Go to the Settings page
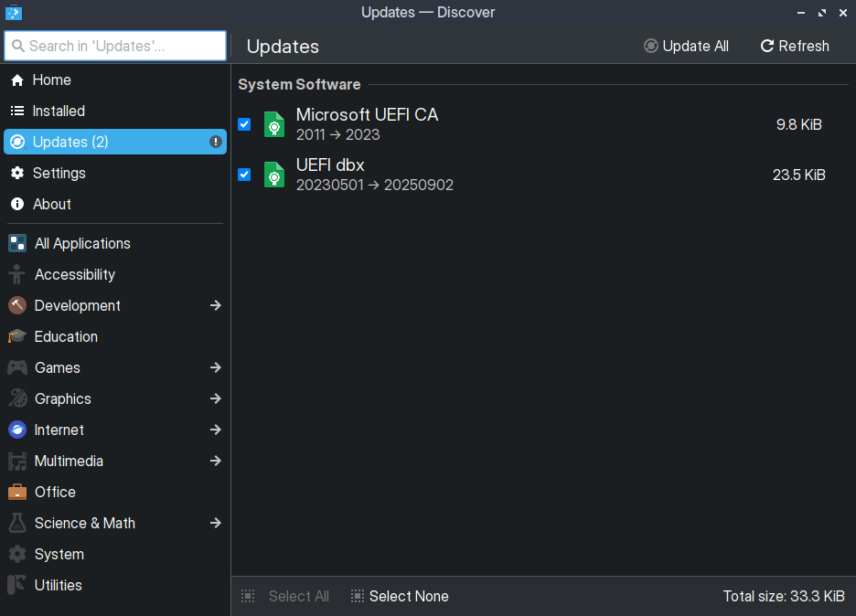The image size is (856, 616). pos(59,173)
